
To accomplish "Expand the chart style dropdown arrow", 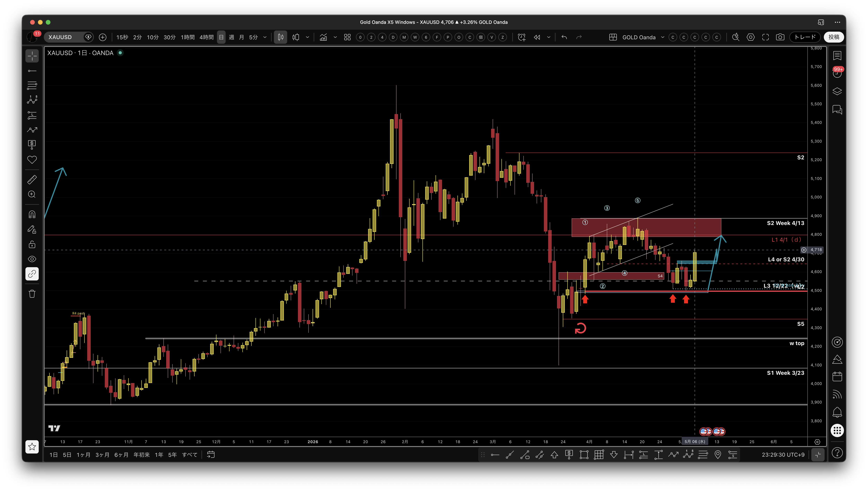I will coord(308,37).
